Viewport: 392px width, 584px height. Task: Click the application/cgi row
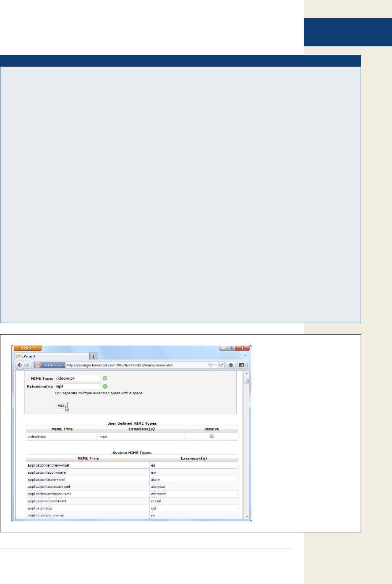(132, 508)
